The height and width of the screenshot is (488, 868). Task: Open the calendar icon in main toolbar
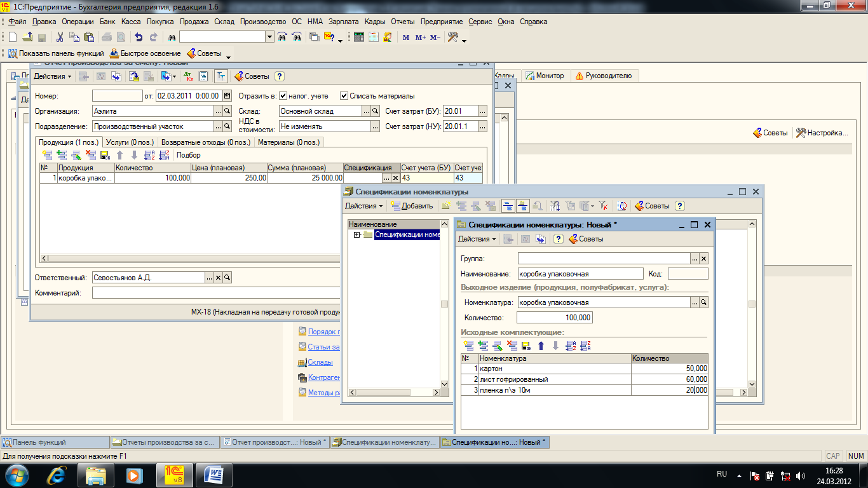coord(373,37)
